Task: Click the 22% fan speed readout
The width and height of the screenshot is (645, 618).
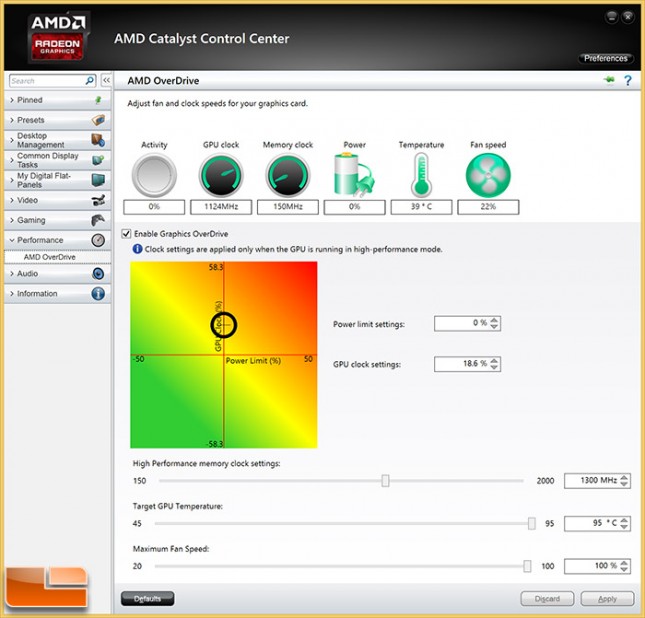Action: (x=488, y=207)
